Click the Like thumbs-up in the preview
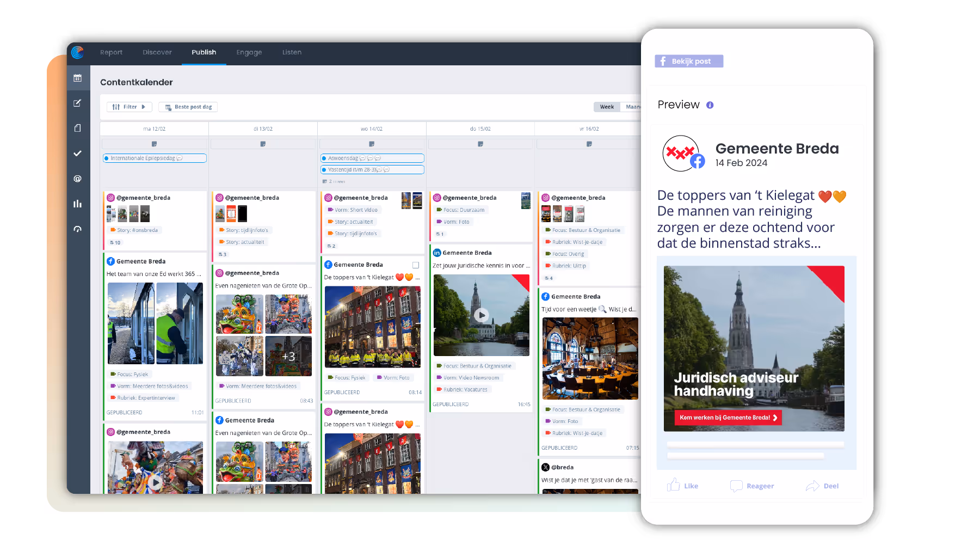980x545 pixels. point(674,485)
